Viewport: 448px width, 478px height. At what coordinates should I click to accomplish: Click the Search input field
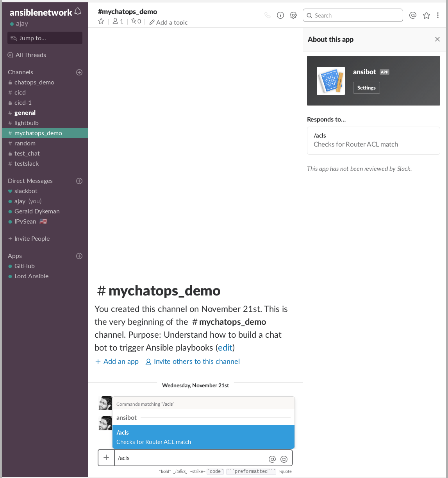pyautogui.click(x=353, y=15)
